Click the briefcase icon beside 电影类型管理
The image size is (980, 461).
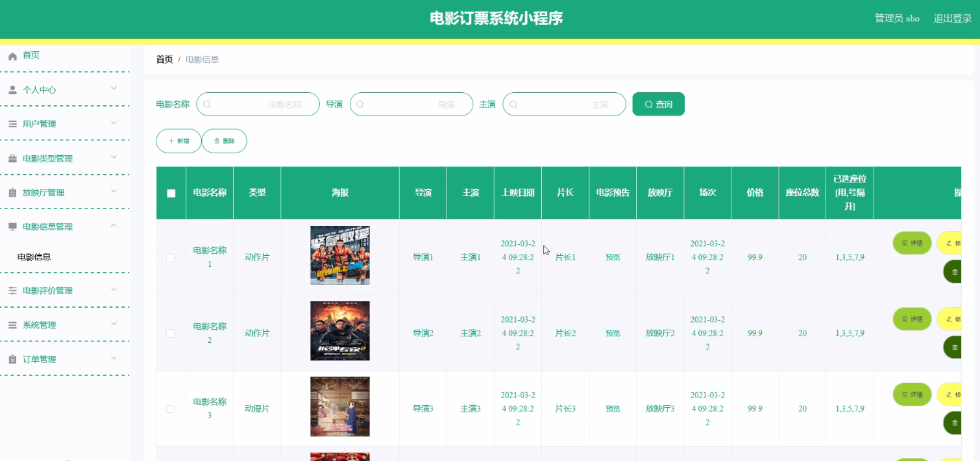(11, 158)
